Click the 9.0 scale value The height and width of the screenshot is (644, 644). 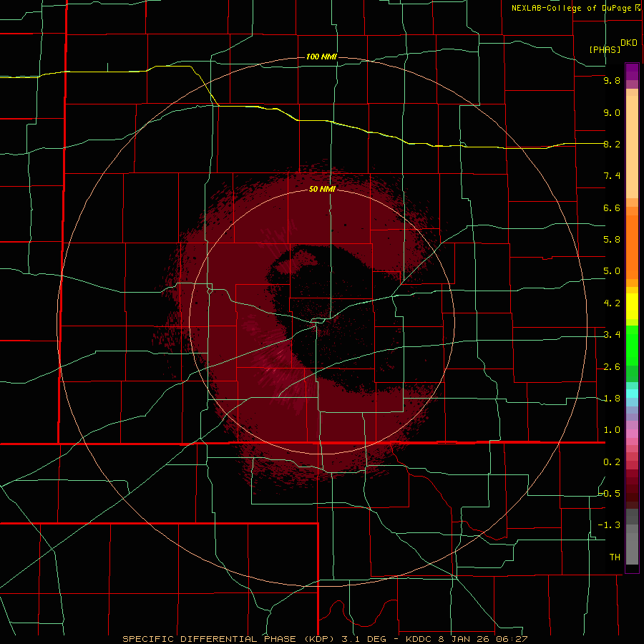[612, 112]
